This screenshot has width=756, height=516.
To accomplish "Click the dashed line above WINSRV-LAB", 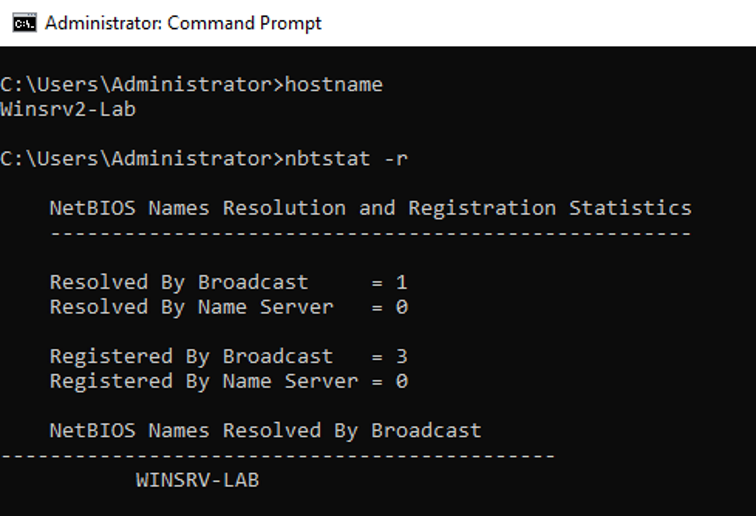I will [x=277, y=455].
